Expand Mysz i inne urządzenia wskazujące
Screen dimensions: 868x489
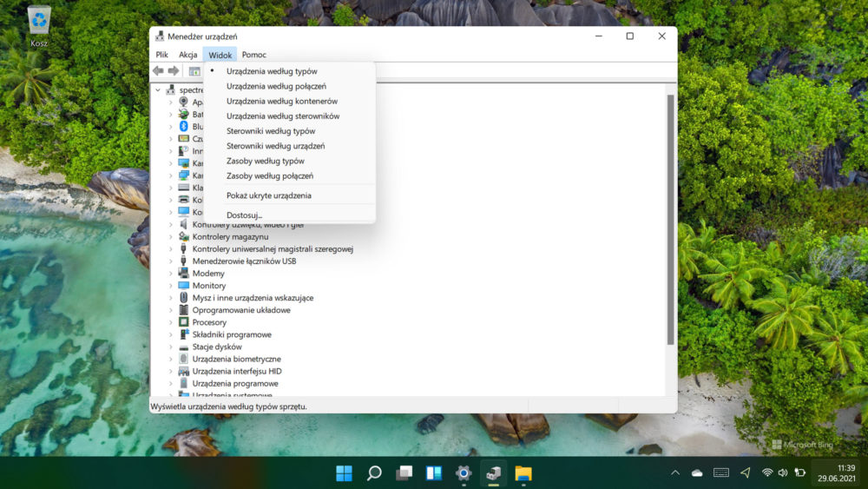[170, 298]
